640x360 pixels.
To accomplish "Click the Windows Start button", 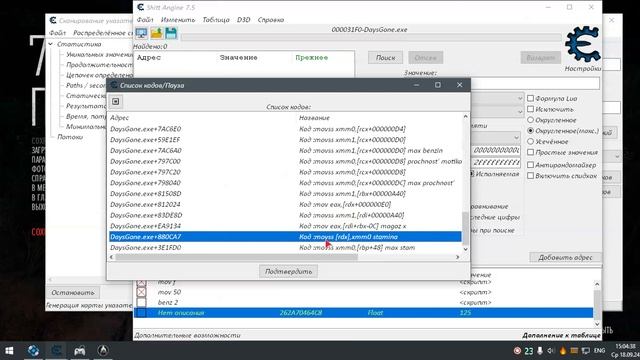I will pos(9,351).
